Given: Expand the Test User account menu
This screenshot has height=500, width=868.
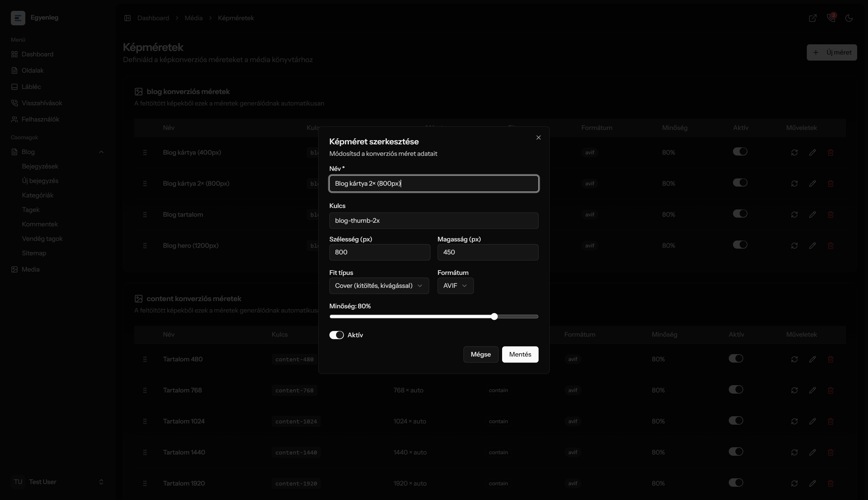Looking at the screenshot, I should 57,482.
